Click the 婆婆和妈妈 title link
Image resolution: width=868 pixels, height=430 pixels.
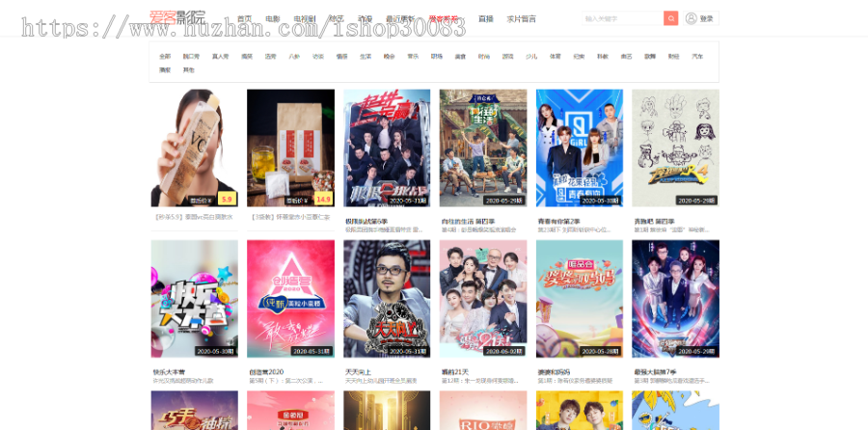(555, 372)
